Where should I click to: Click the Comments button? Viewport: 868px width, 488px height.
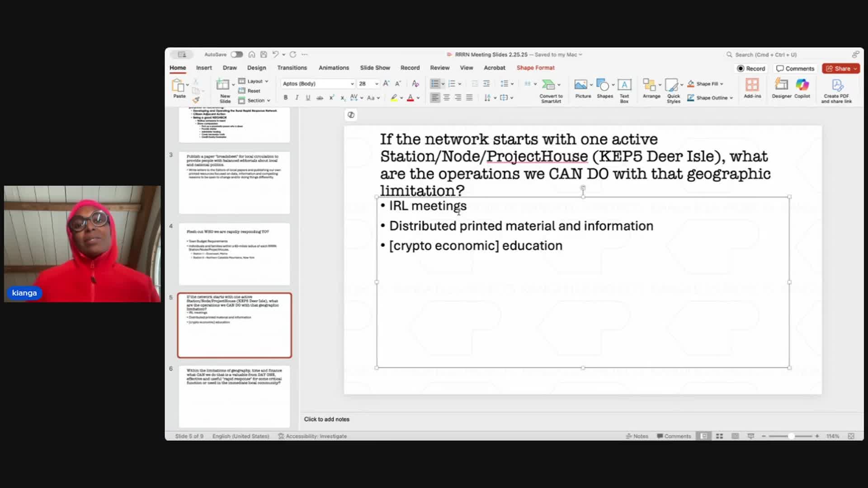coord(795,69)
